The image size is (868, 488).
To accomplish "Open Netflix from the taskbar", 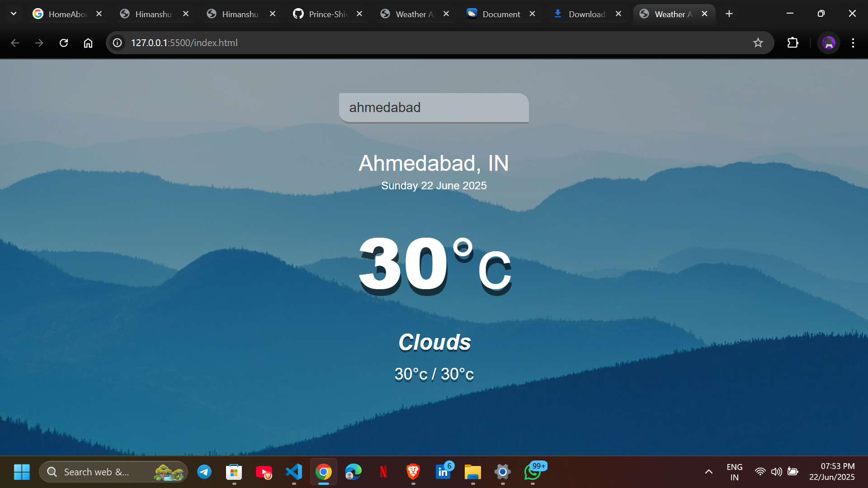I will coord(383,472).
